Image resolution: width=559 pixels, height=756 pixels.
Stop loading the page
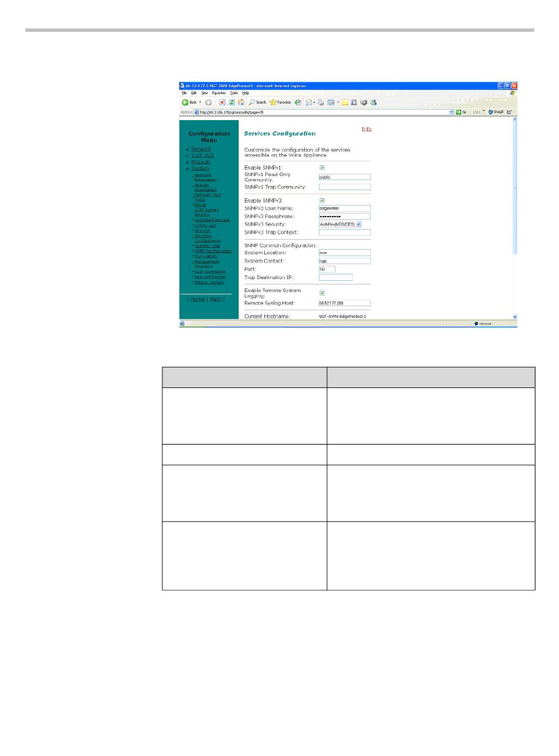[x=222, y=102]
